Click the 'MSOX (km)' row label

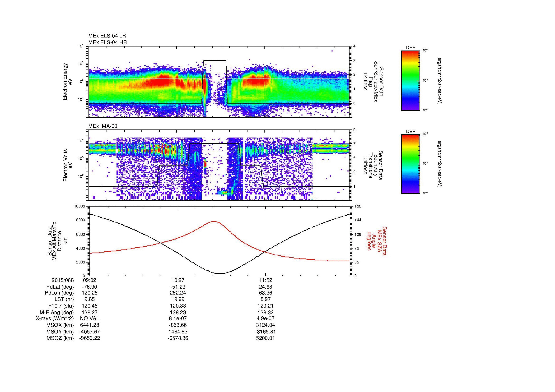tap(60, 325)
